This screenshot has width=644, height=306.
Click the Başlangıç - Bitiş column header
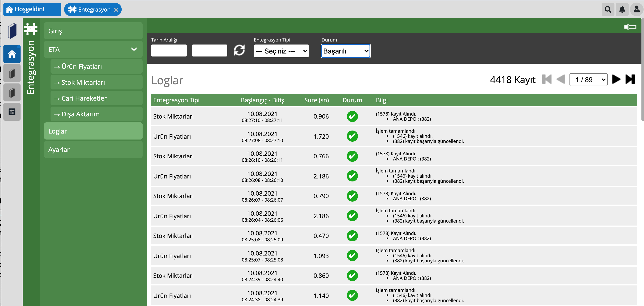coord(262,100)
